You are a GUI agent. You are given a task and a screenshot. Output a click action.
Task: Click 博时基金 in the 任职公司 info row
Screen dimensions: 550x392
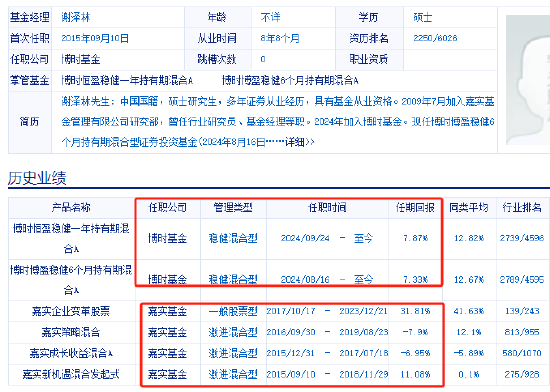(x=81, y=59)
